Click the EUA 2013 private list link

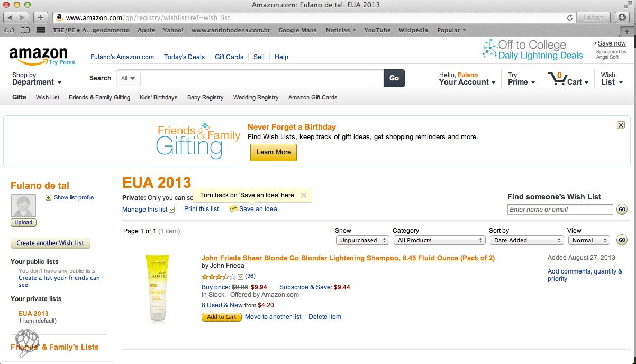pyautogui.click(x=34, y=313)
